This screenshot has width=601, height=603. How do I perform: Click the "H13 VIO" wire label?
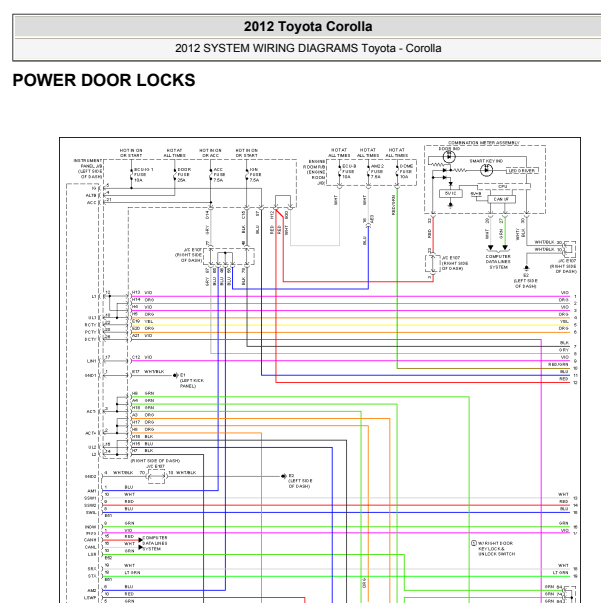142,293
